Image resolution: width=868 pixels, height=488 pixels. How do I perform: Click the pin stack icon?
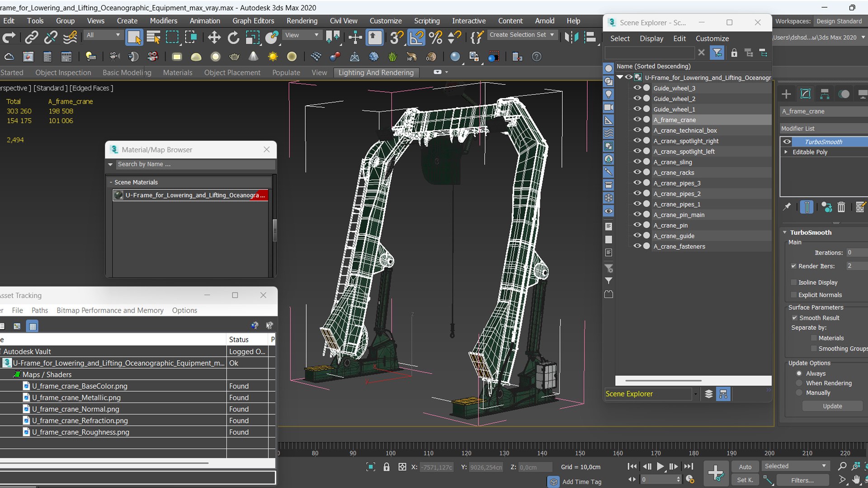click(787, 207)
